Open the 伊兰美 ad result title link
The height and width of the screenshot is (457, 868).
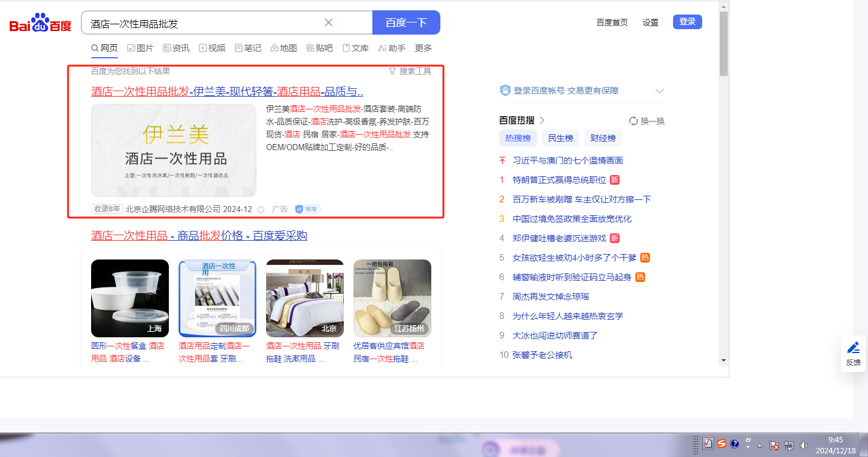[227, 92]
